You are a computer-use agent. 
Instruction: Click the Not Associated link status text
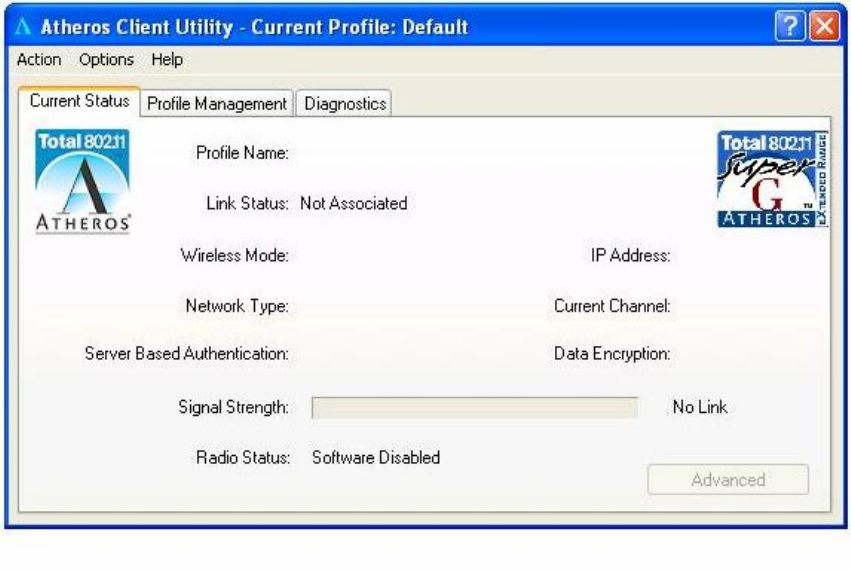354,203
